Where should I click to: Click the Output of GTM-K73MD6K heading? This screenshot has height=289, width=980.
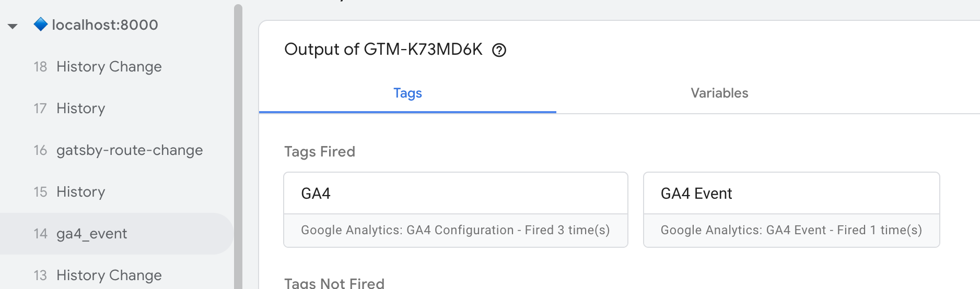coord(383,50)
